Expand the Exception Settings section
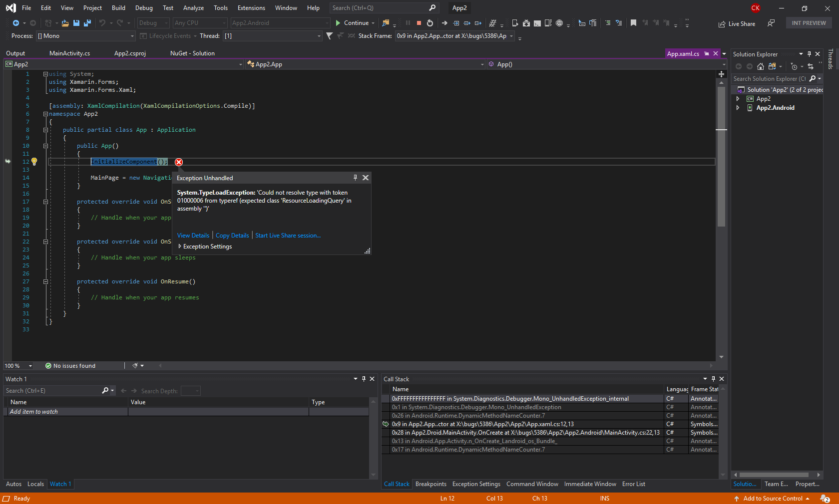 [x=180, y=247]
